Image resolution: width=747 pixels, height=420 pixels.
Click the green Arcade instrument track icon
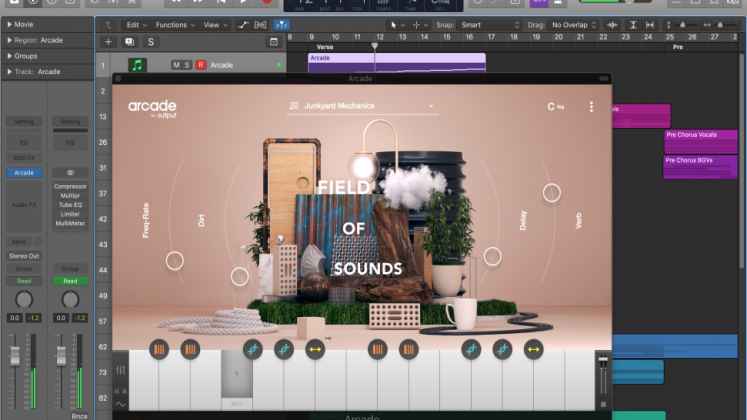coord(137,65)
